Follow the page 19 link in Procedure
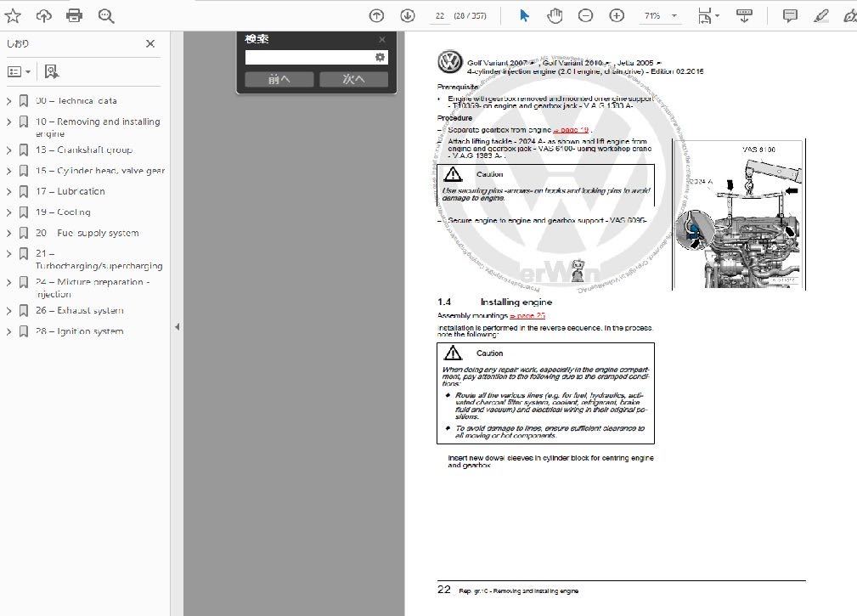This screenshot has height=616, width=857. tap(571, 130)
